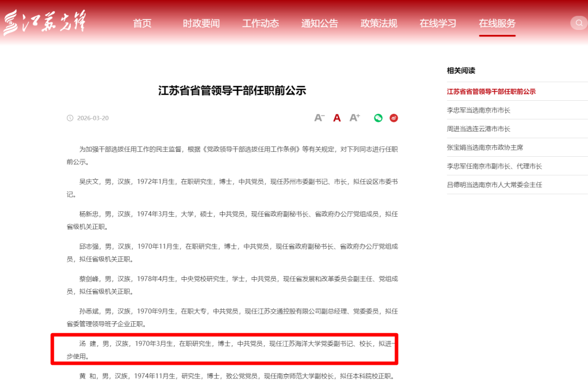Open the search magnifier icon
Image resolution: width=588 pixels, height=392 pixels.
(579, 23)
